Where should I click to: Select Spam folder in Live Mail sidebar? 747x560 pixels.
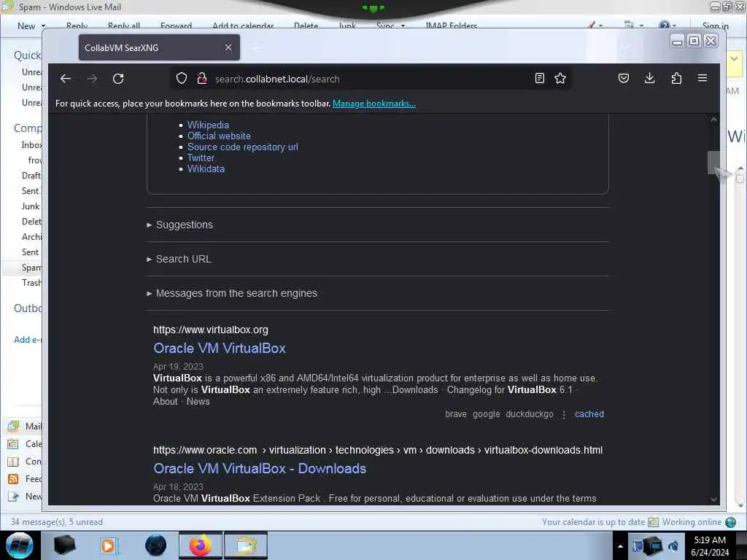(31, 268)
